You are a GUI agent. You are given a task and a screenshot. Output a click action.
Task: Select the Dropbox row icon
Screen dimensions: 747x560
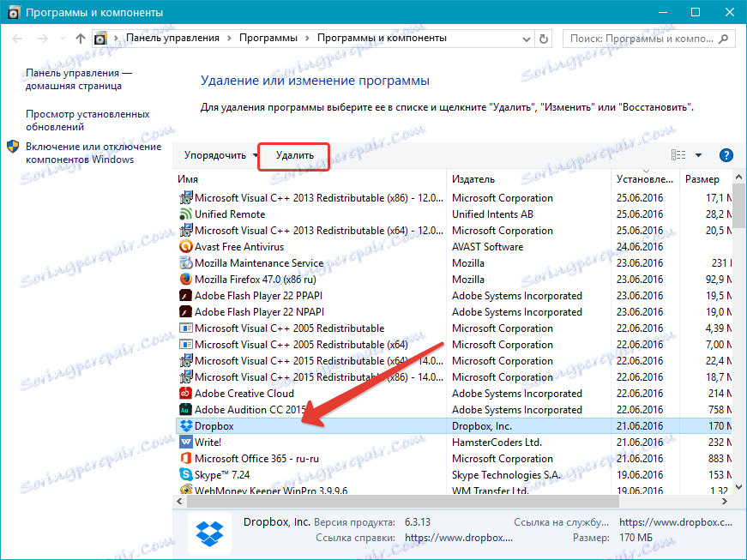[x=185, y=425]
